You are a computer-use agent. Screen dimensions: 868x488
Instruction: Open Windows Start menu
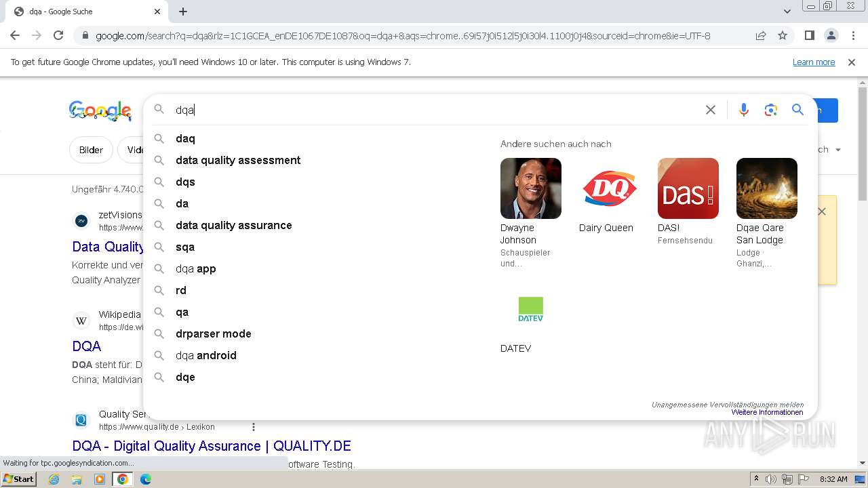(x=18, y=479)
